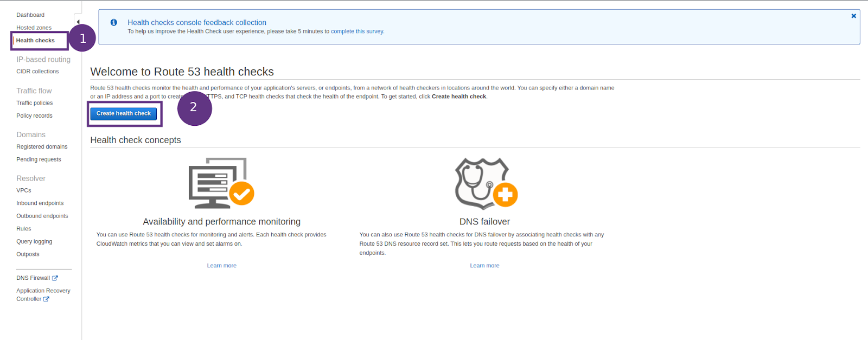
Task: Open Registered domains
Action: tap(42, 147)
